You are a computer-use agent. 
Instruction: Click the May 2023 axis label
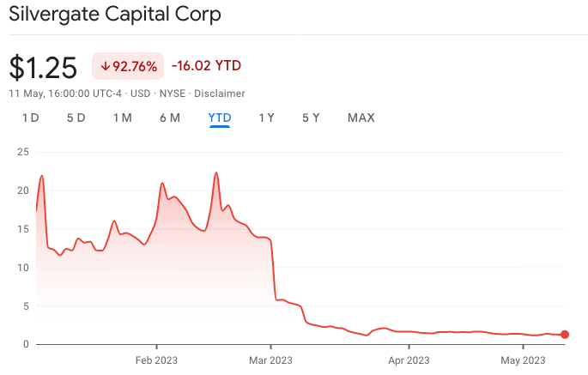[x=523, y=360]
